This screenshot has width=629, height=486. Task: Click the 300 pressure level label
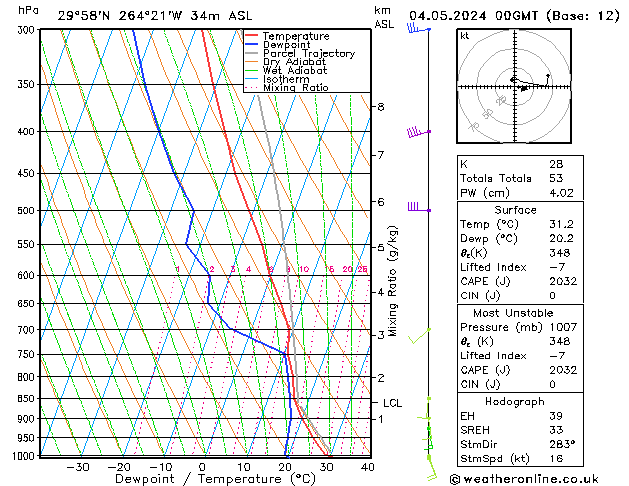28,30
